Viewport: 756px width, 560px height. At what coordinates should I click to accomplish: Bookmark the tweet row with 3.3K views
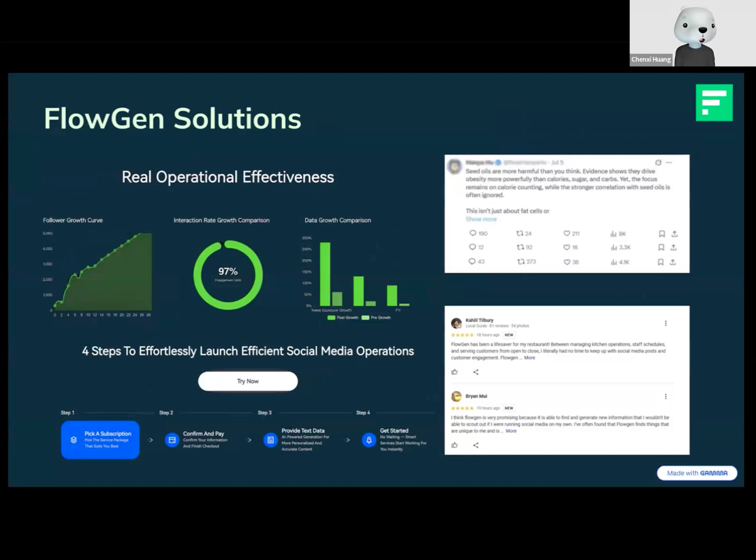pyautogui.click(x=661, y=247)
